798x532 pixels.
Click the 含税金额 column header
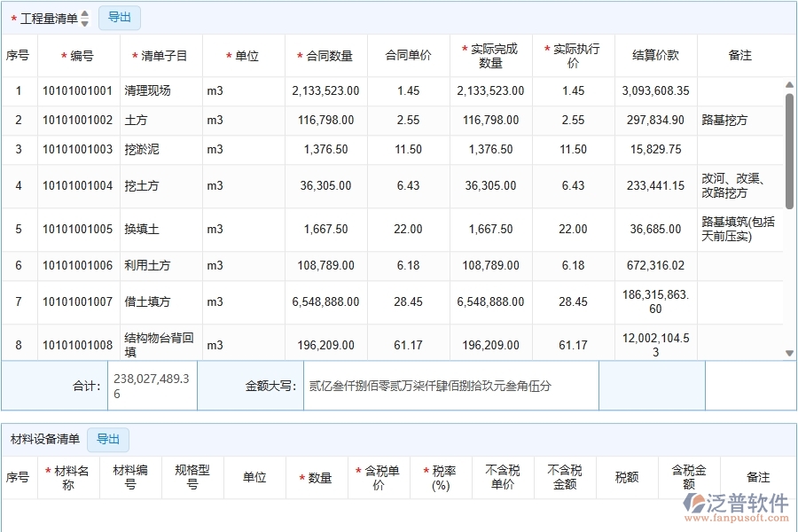click(689, 477)
